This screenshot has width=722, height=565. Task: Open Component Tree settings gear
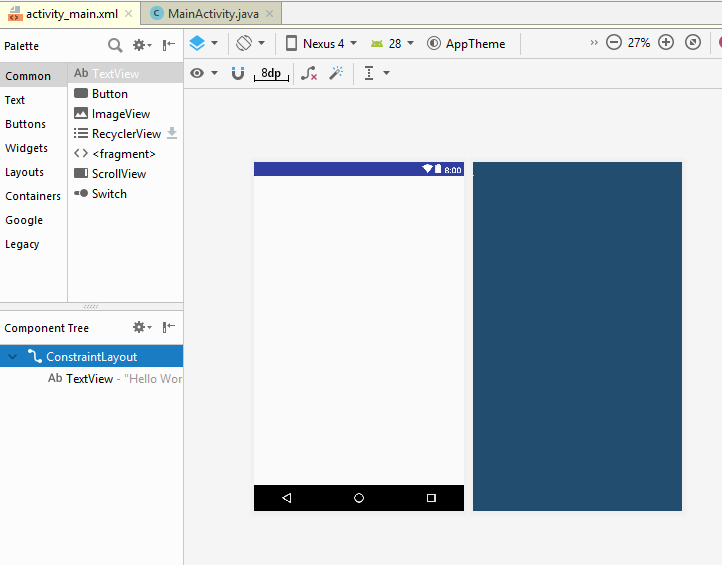coord(142,327)
